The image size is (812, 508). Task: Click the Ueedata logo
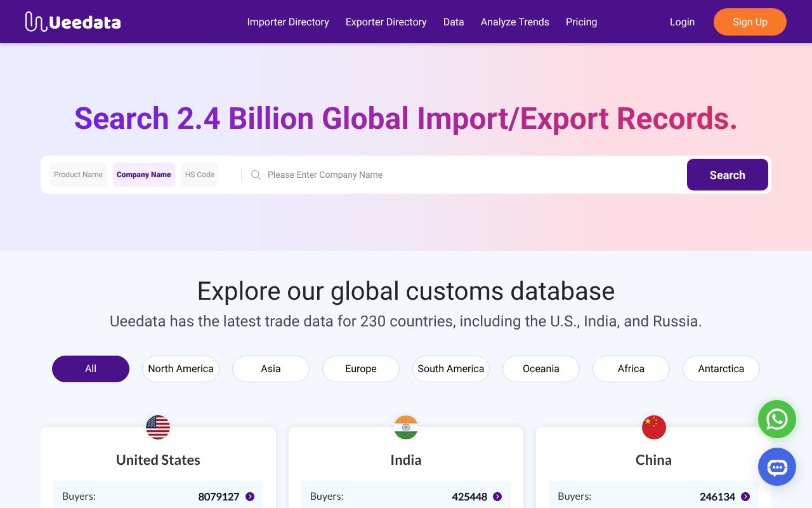72,21
